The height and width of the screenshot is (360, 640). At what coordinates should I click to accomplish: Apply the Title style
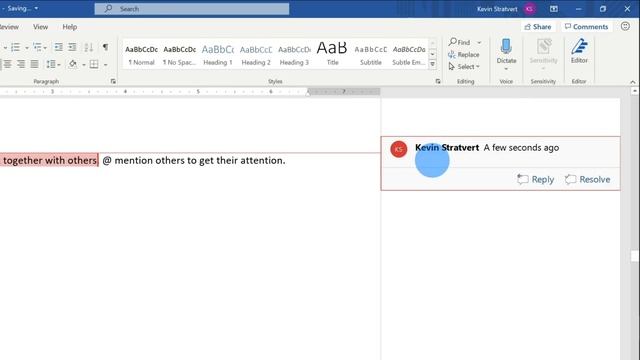click(332, 55)
